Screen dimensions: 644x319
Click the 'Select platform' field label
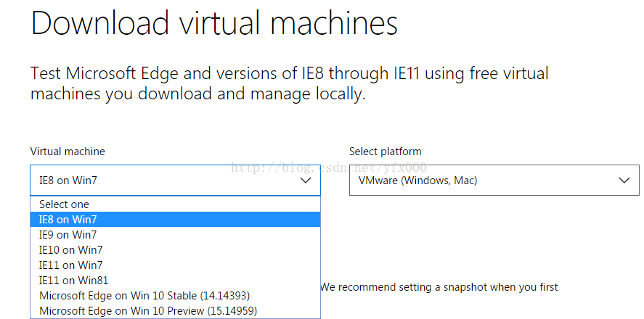(x=386, y=152)
